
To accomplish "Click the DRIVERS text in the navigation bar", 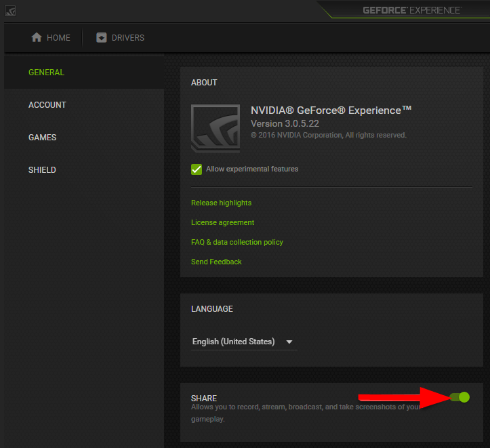I will [x=128, y=38].
